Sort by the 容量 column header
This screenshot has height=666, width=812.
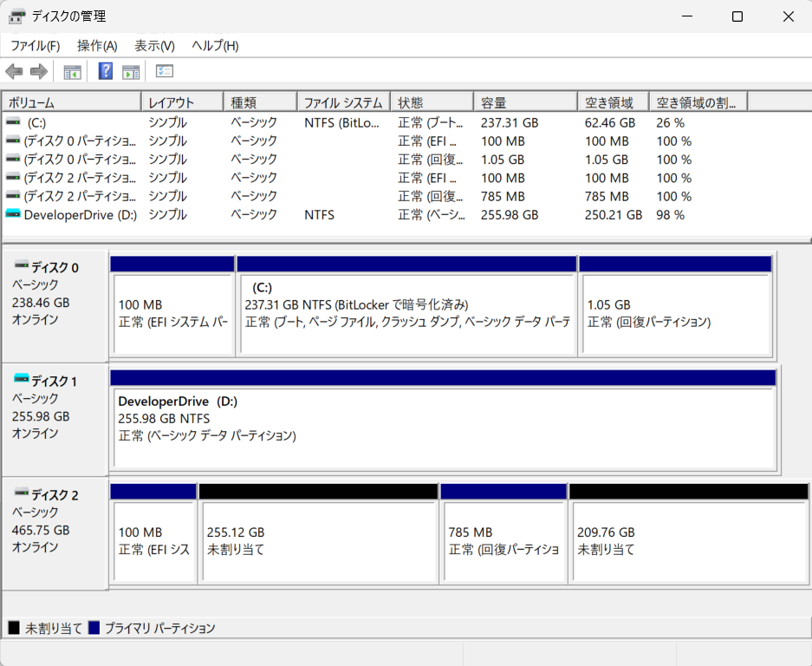coord(526,102)
